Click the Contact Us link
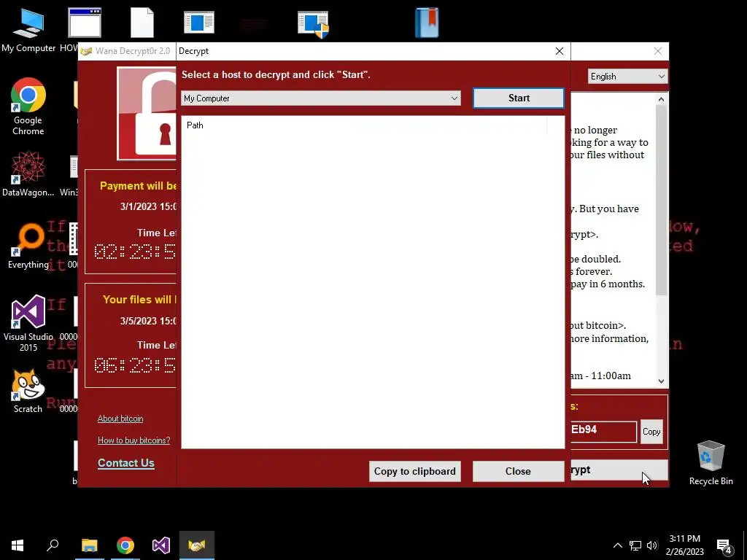Screen dimensions: 747x560 tap(125, 463)
